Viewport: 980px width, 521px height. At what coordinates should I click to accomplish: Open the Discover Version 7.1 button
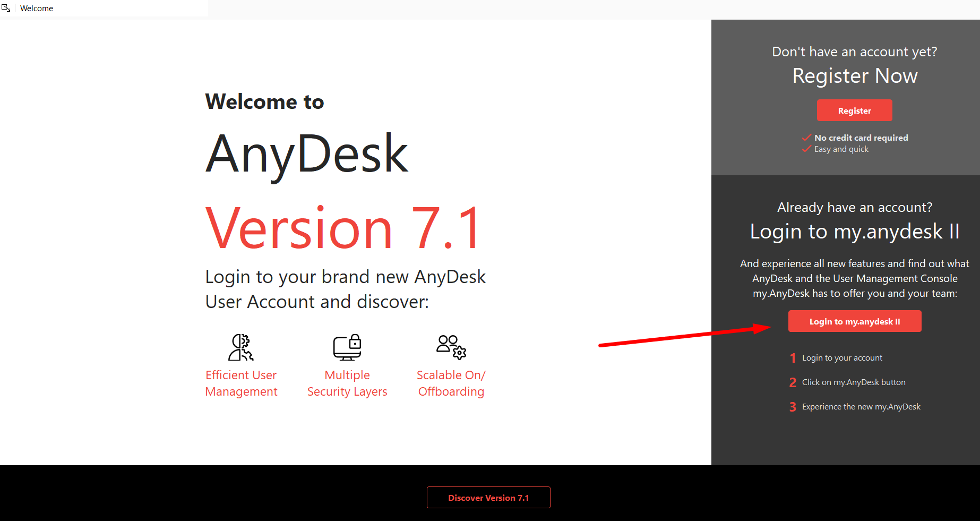tap(488, 498)
